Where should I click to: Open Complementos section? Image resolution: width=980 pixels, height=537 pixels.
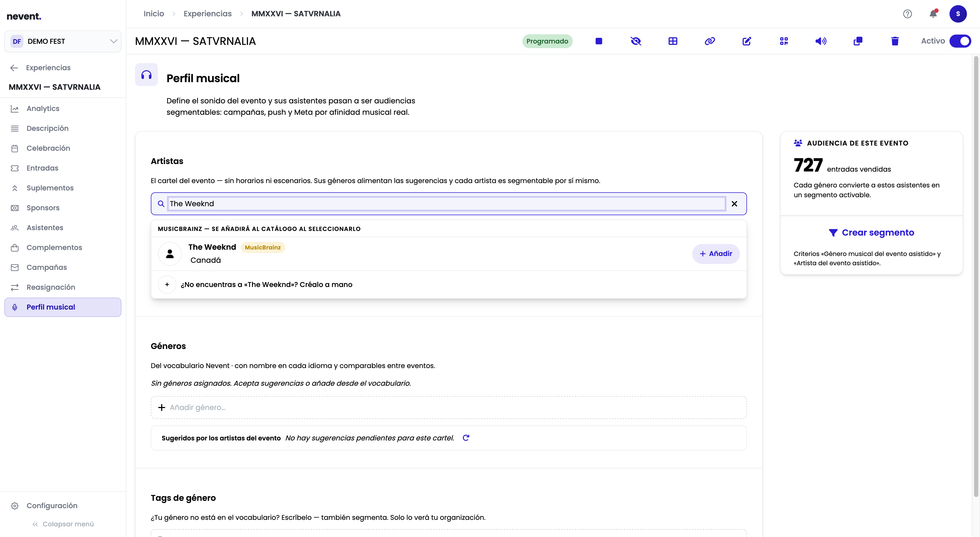(x=63, y=247)
